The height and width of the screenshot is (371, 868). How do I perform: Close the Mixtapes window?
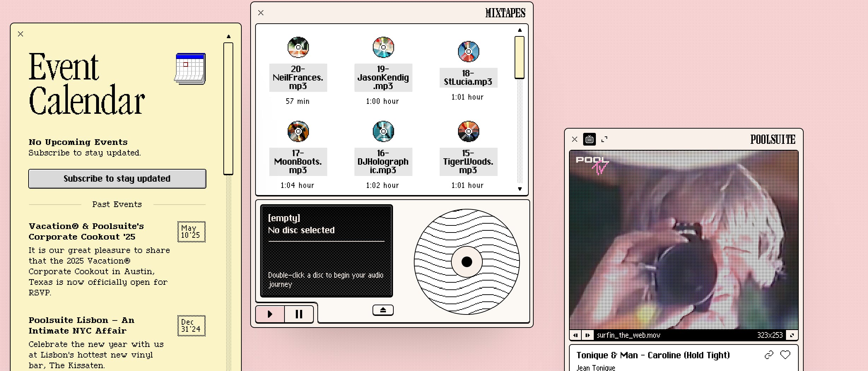pyautogui.click(x=261, y=13)
